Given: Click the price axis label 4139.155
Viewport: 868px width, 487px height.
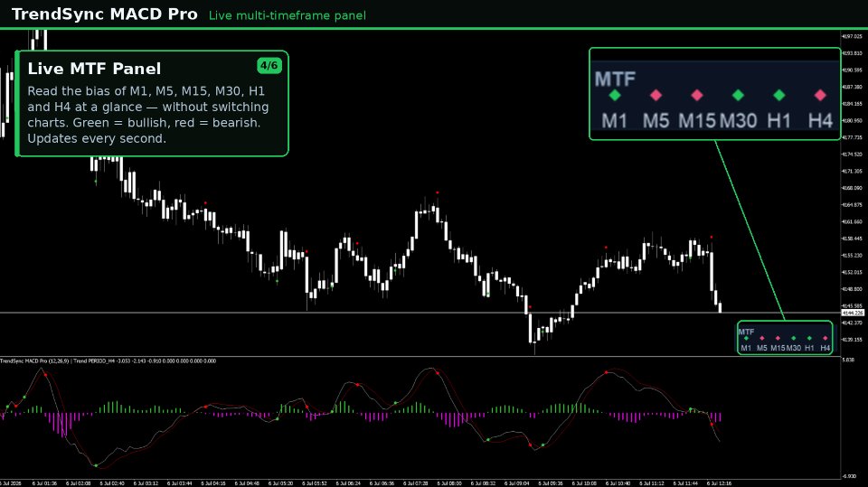Looking at the screenshot, I should pos(852,340).
